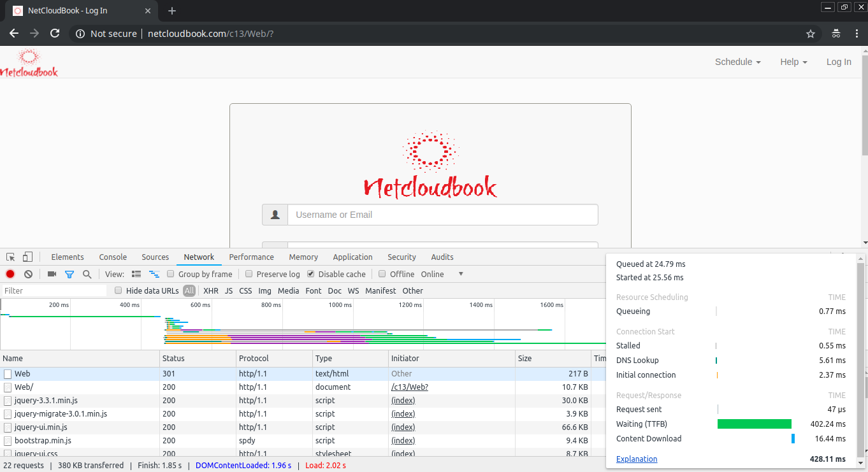Enable Group by frame checkbox
This screenshot has width=868, height=472.
click(171, 274)
